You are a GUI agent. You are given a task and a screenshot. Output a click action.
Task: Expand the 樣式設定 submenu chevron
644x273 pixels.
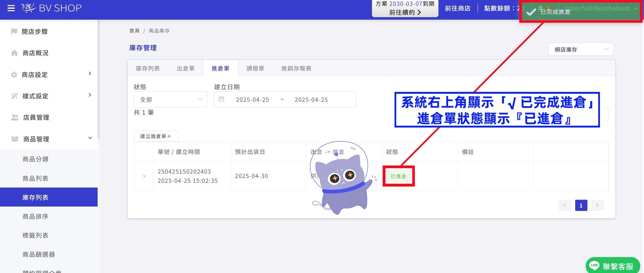point(90,95)
